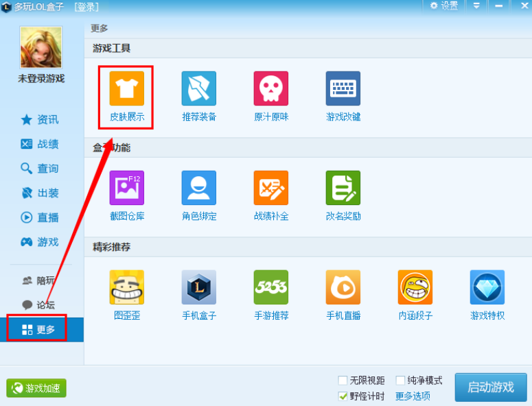This screenshot has width=532, height=406.
Task: Go to the 直播 live stream section
Action: coord(40,217)
